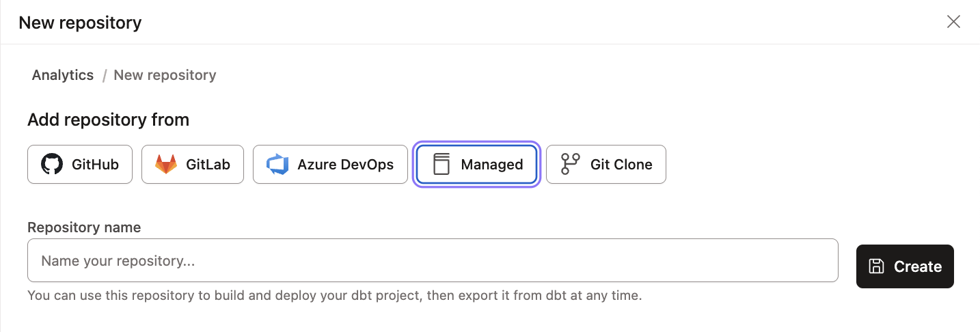This screenshot has height=332, width=980.
Task: Select the GitLab source label
Action: [x=208, y=165]
